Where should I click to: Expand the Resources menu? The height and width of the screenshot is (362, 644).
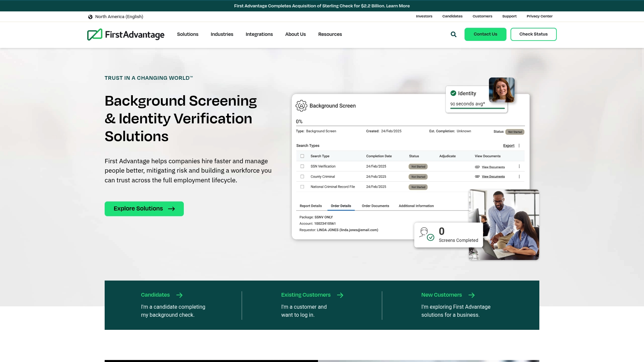coord(330,34)
